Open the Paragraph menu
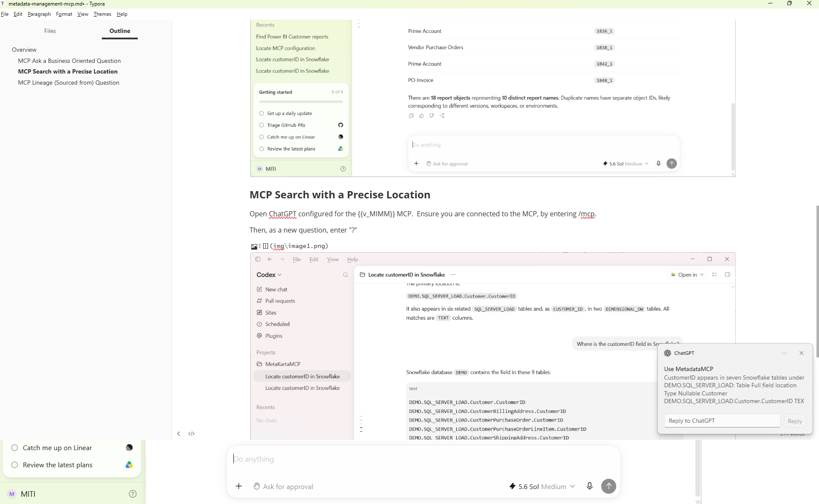The height and width of the screenshot is (504, 819). [x=39, y=14]
